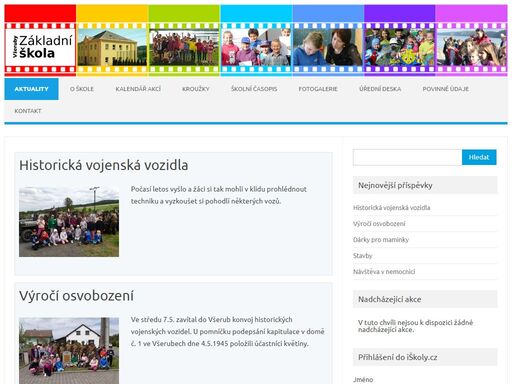Viewport: 512px width, 384px height.
Task: Open Historická vojenská vozidla article title
Action: pos(103,165)
